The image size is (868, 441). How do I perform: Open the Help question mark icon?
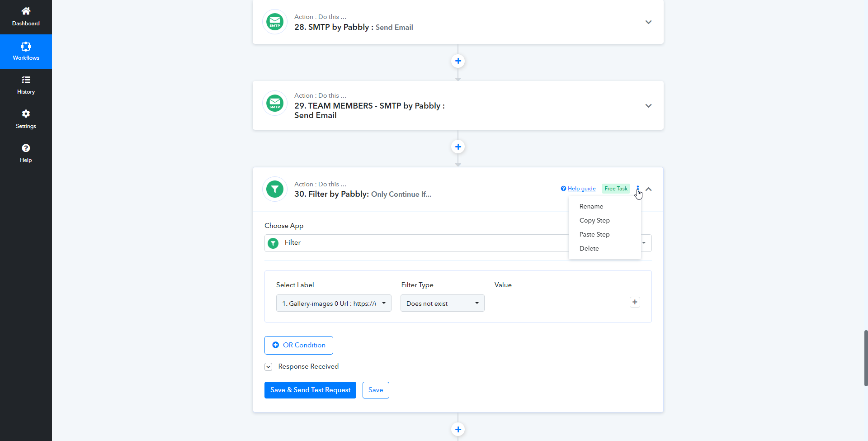point(26,148)
